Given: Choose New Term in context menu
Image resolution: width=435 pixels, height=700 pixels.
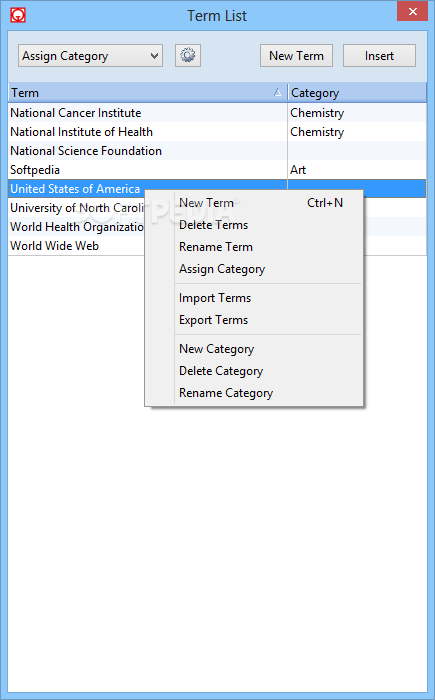Looking at the screenshot, I should point(254,203).
